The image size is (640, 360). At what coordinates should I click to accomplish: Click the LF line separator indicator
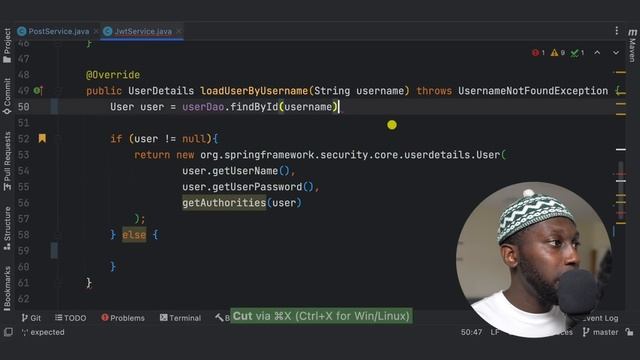pos(495,332)
